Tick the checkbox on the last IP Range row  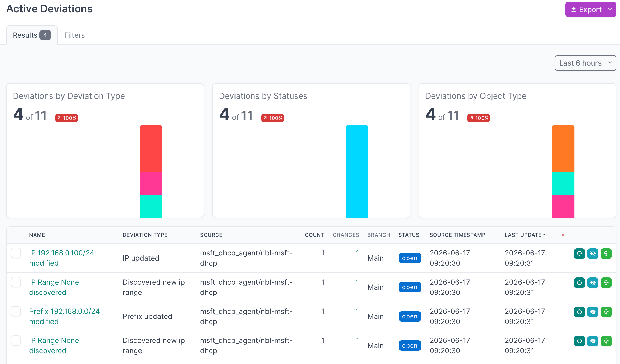click(x=16, y=340)
